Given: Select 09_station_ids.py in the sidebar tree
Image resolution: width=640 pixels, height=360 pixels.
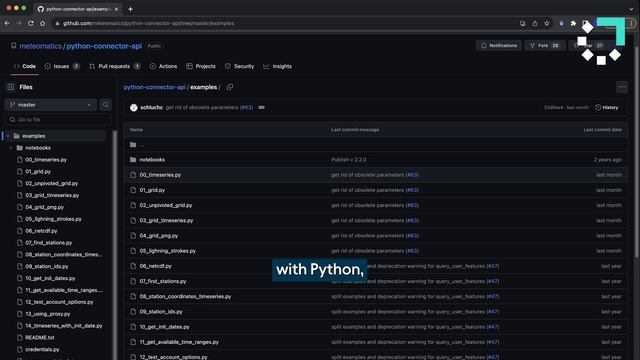Looking at the screenshot, I should [x=47, y=266].
